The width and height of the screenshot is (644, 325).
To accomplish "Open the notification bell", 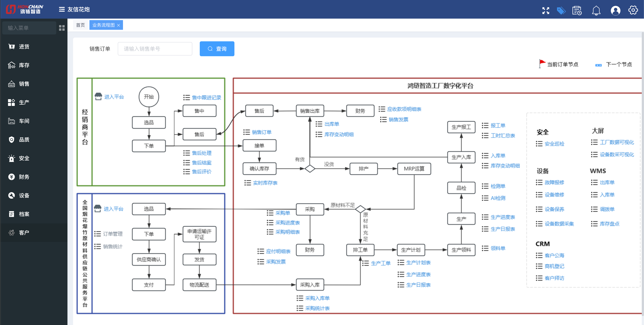I will pos(596,10).
